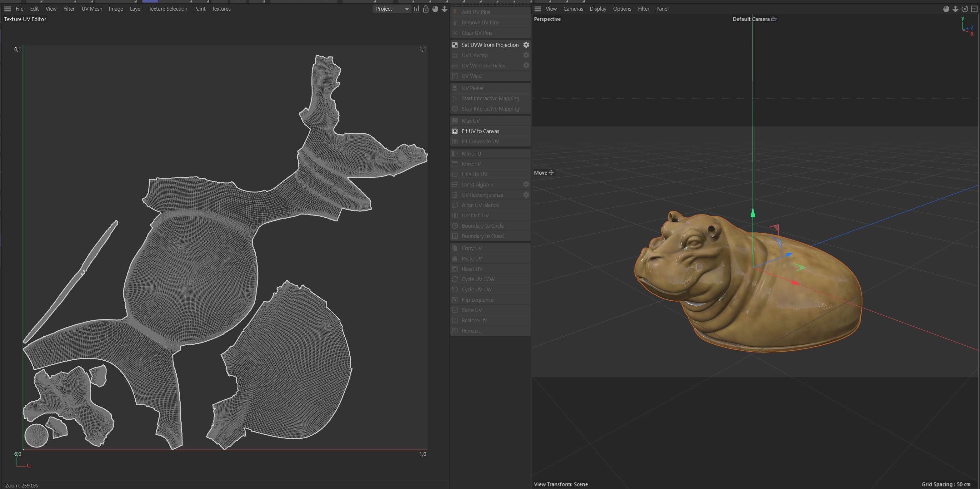Viewport: 980px width, 489px height.
Task: Click the viewport pan hand icon
Action: click(x=946, y=9)
